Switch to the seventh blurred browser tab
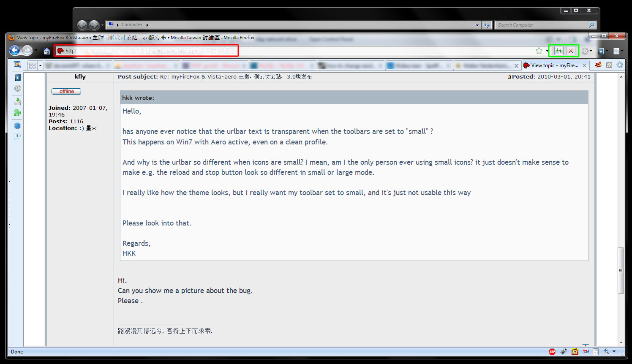The image size is (632, 364). pyautogui.click(x=487, y=65)
